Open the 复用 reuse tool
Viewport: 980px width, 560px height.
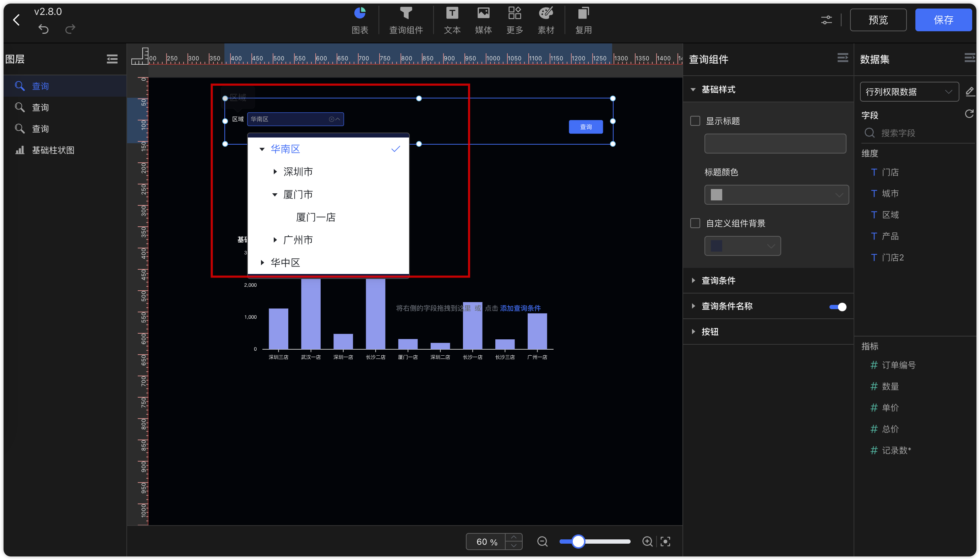coord(583,21)
